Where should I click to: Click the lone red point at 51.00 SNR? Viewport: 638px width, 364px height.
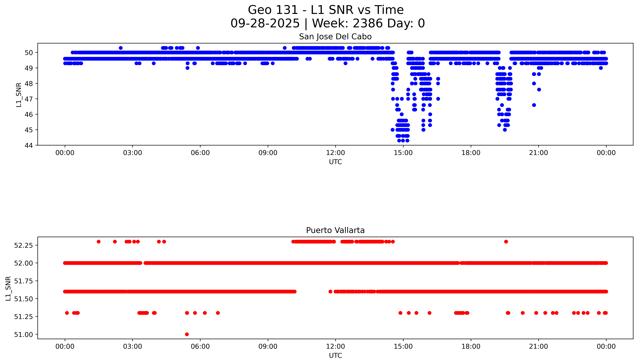tap(187, 334)
